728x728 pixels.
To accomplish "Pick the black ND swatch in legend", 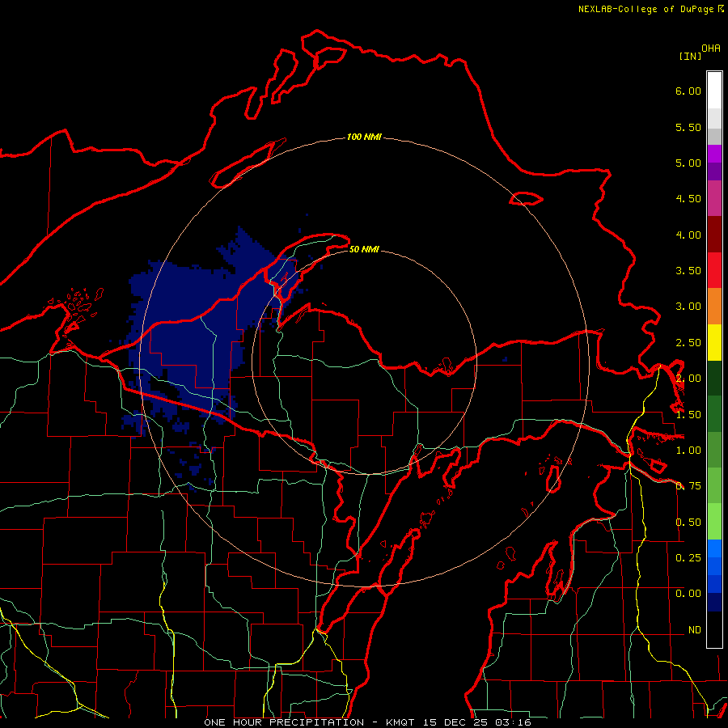I will tap(714, 629).
